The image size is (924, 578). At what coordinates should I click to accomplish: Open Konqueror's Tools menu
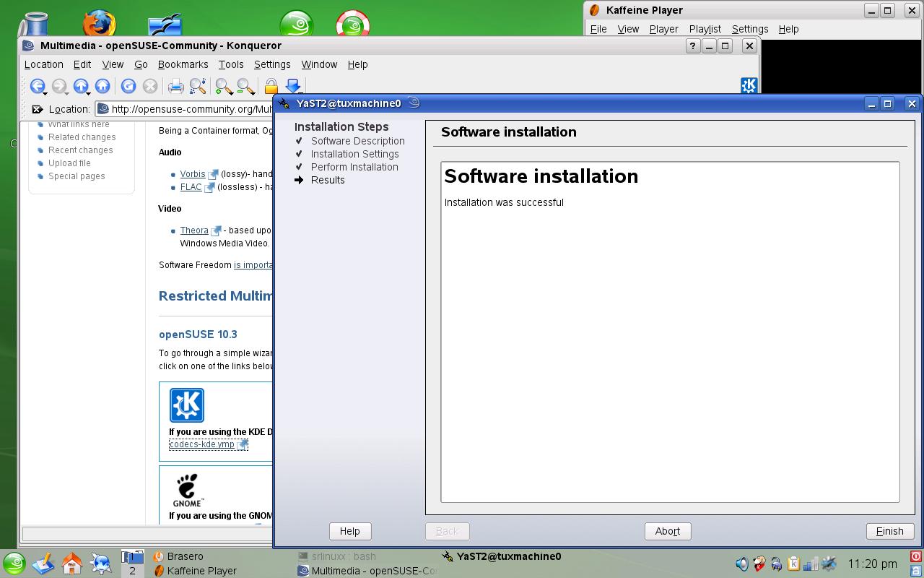click(x=231, y=64)
